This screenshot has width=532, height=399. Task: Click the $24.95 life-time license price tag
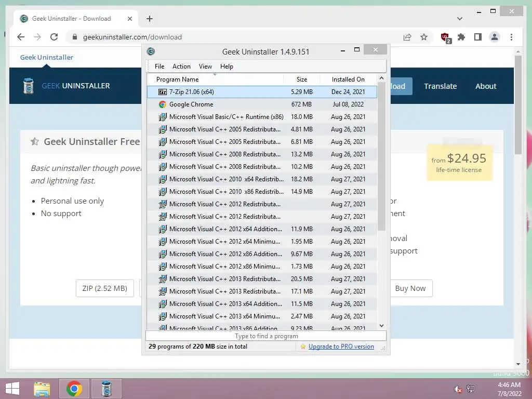[459, 163]
